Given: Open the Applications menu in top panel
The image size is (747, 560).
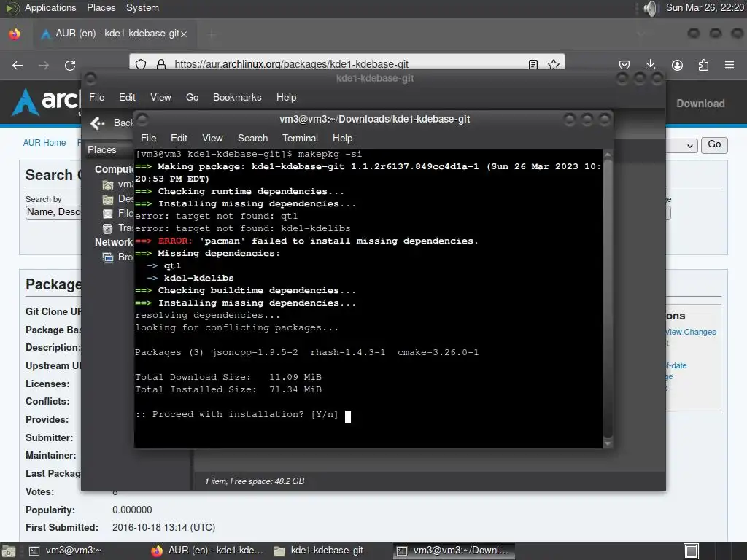Looking at the screenshot, I should (x=50, y=7).
